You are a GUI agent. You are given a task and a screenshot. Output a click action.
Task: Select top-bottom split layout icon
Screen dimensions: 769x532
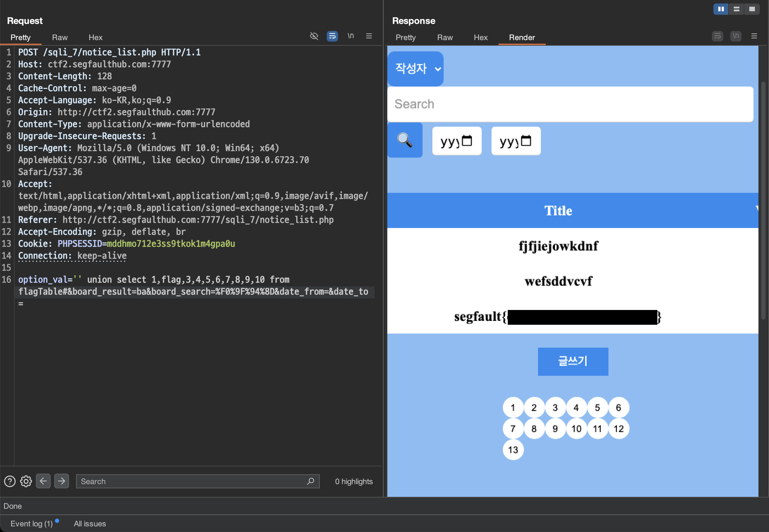[x=736, y=9]
